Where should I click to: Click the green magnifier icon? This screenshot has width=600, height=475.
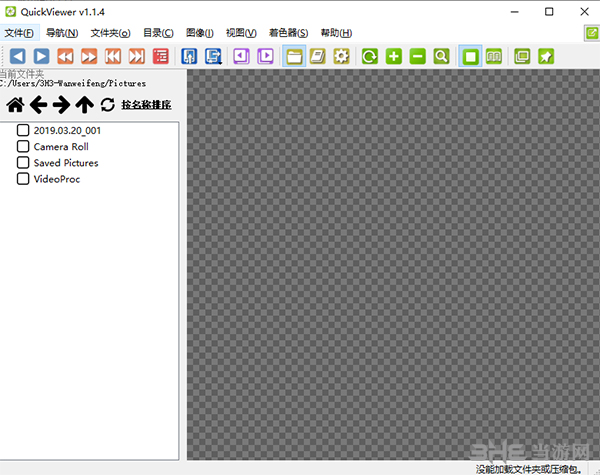441,56
